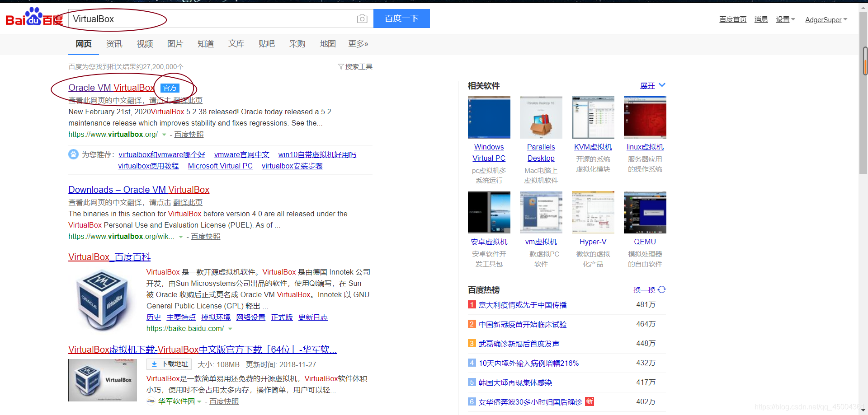The height and width of the screenshot is (415, 868).
Task: Click virtualbox安装步骤 suggestion
Action: click(292, 166)
